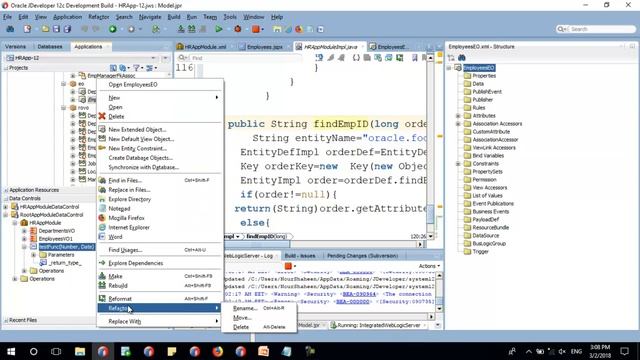This screenshot has width=640, height=360.
Task: Click the code braces icon in editor toolbar
Action: [x=356, y=58]
